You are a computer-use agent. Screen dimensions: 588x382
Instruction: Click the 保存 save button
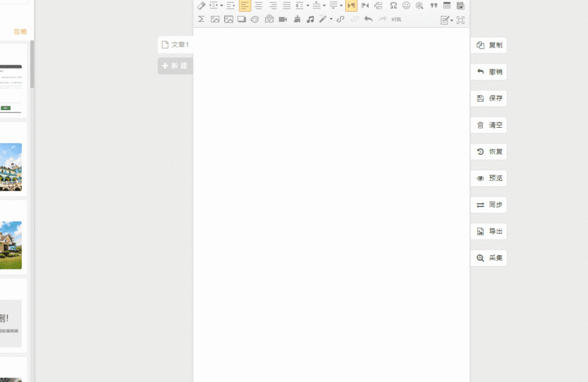point(489,98)
